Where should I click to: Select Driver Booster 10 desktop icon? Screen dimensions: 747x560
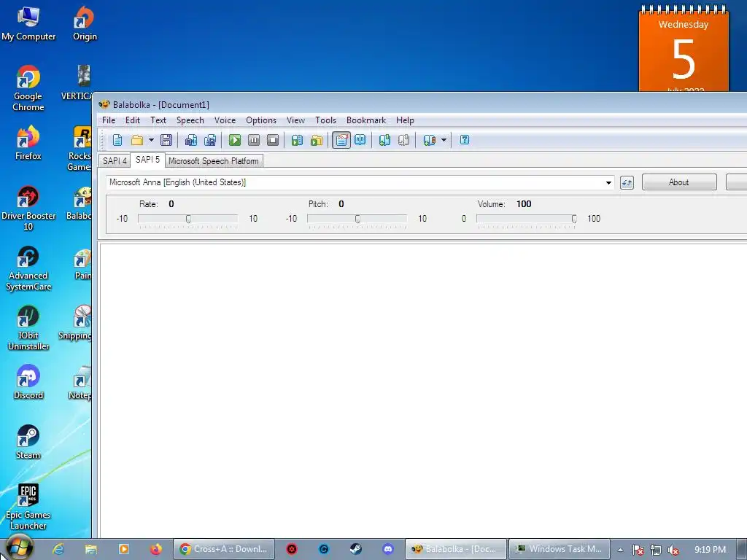pos(28,209)
